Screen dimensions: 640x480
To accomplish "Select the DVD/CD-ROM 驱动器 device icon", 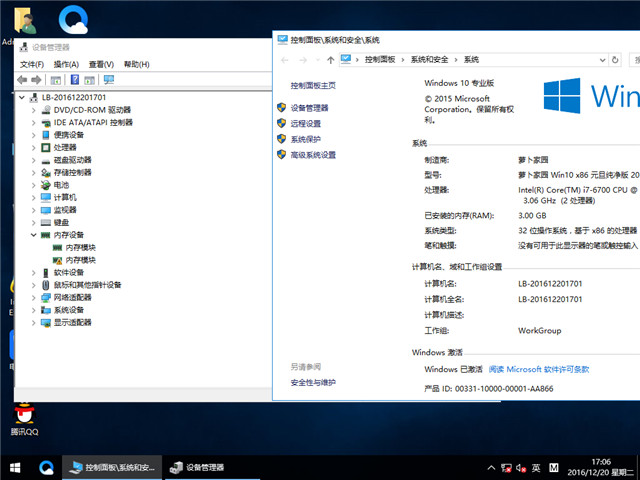I will pyautogui.click(x=46, y=110).
